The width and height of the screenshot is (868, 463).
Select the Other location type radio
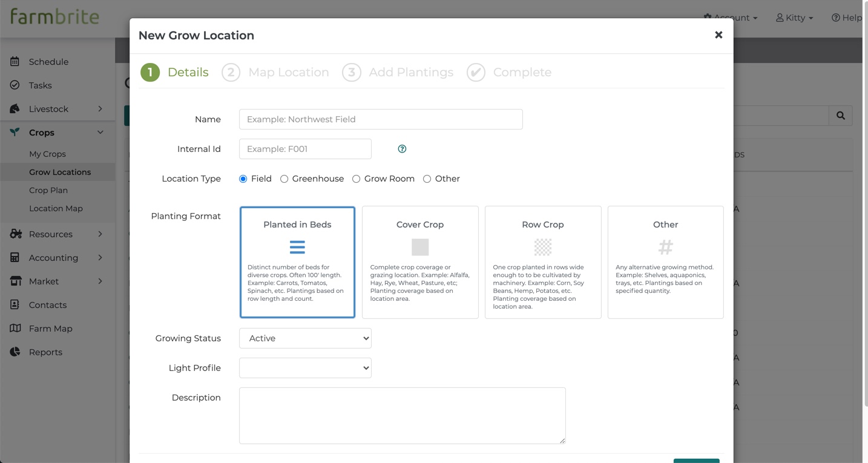pos(427,179)
